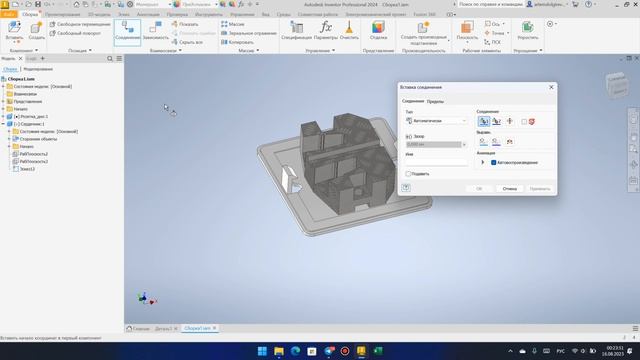This screenshot has width=640, height=360.
Task: Click the Копировать tool
Action: click(x=237, y=42)
